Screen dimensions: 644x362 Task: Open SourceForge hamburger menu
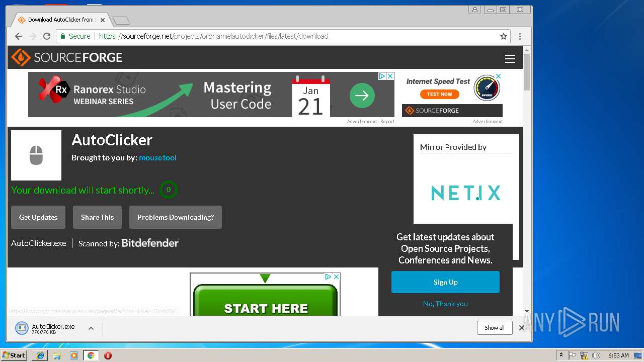point(510,59)
